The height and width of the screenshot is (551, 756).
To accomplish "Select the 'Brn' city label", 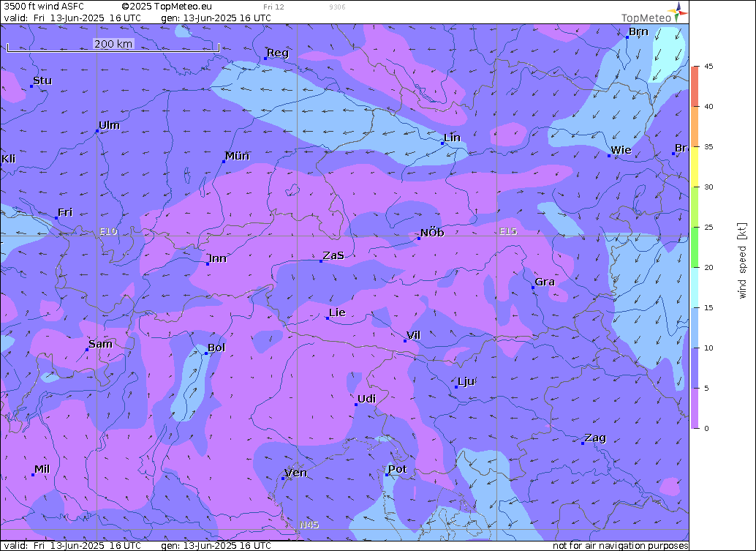I will tap(638, 31).
